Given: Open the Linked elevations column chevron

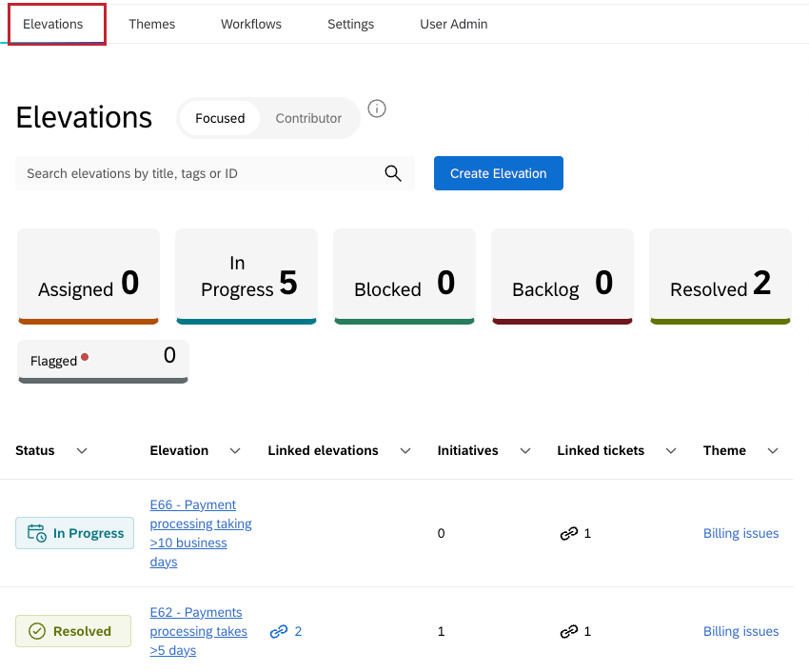Looking at the screenshot, I should 405,450.
